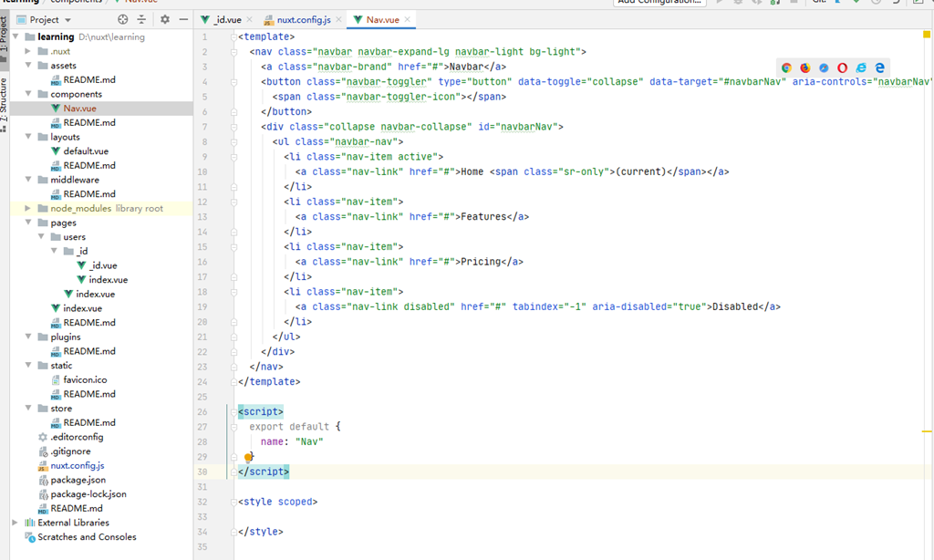This screenshot has height=560, width=934.
Task: Collapse the components folder
Action: (x=28, y=94)
